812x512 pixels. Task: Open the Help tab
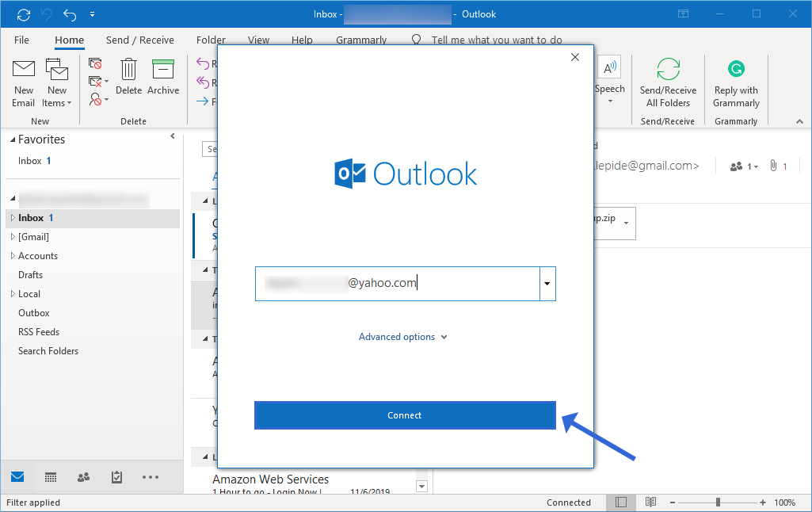tap(302, 40)
